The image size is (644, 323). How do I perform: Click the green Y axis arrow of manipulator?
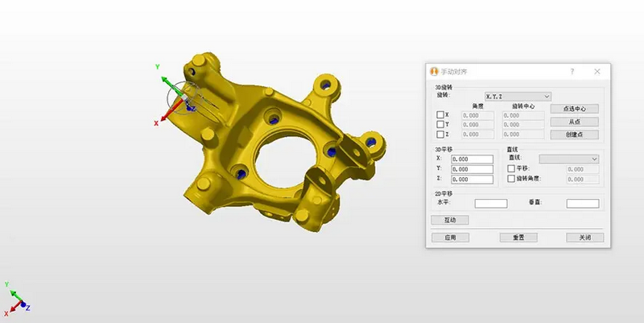(164, 81)
